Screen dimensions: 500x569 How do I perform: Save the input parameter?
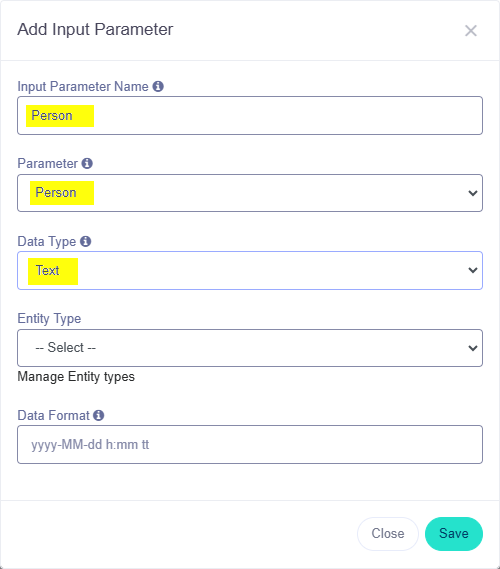pos(454,534)
